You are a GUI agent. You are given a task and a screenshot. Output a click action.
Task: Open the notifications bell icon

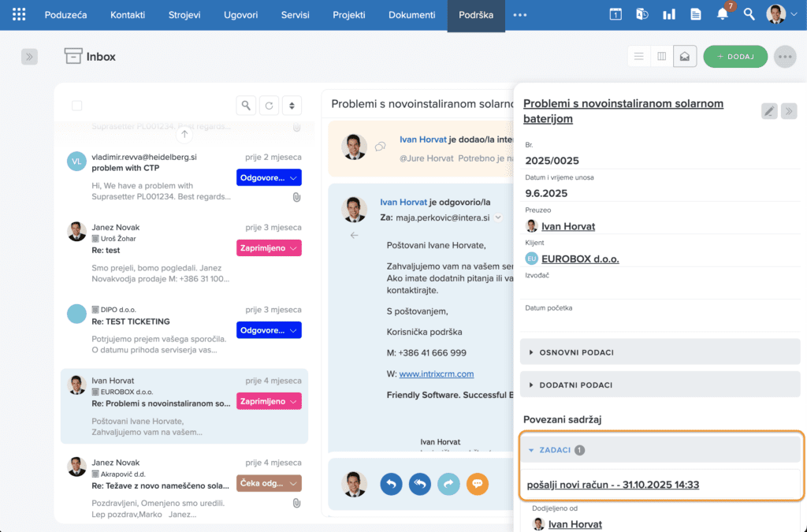point(722,14)
